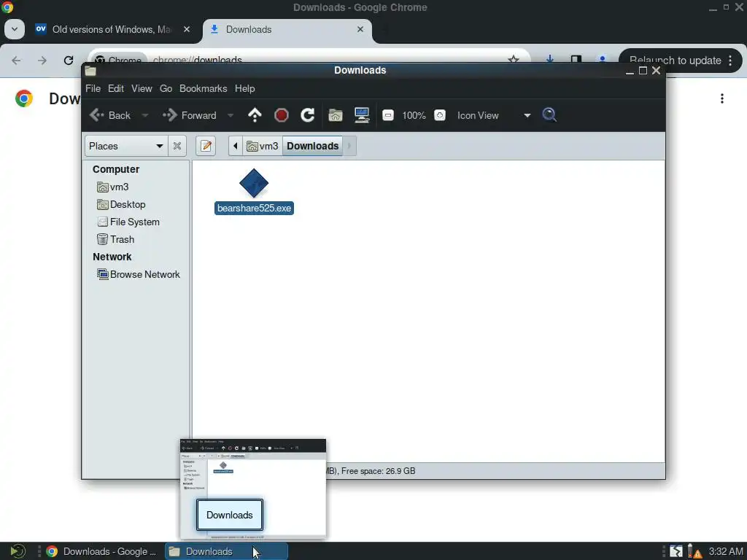Click Chrome browser back arrow
747x560 pixels.
click(x=16, y=61)
